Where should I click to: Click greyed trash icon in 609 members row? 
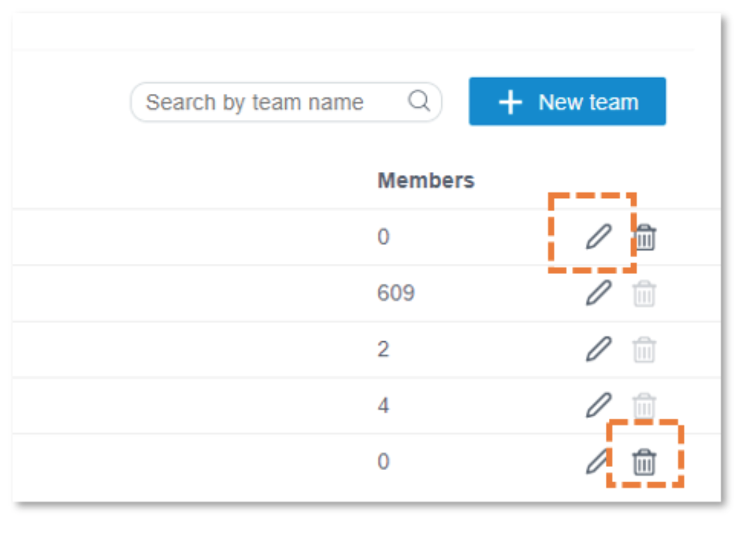pos(644,293)
